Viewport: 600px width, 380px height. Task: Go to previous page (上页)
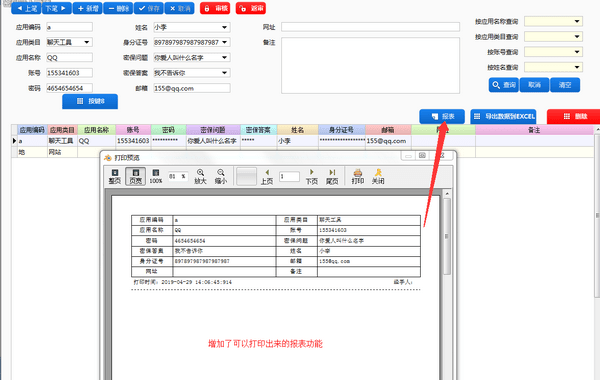[x=267, y=176]
